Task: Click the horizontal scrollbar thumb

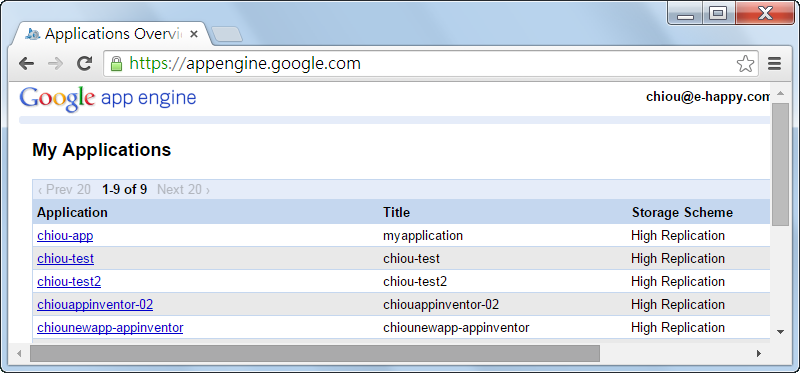Action: pyautogui.click(x=315, y=354)
